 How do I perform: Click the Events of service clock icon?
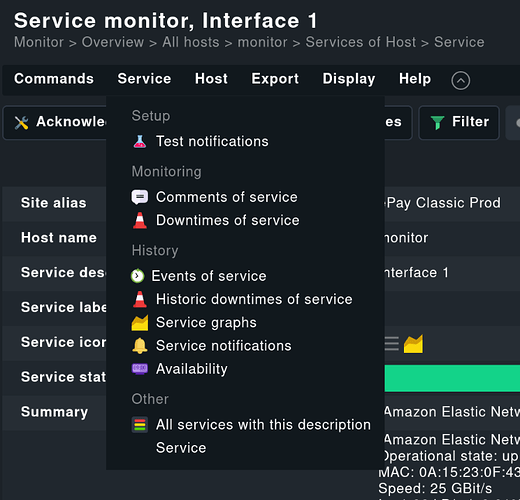coord(137,276)
